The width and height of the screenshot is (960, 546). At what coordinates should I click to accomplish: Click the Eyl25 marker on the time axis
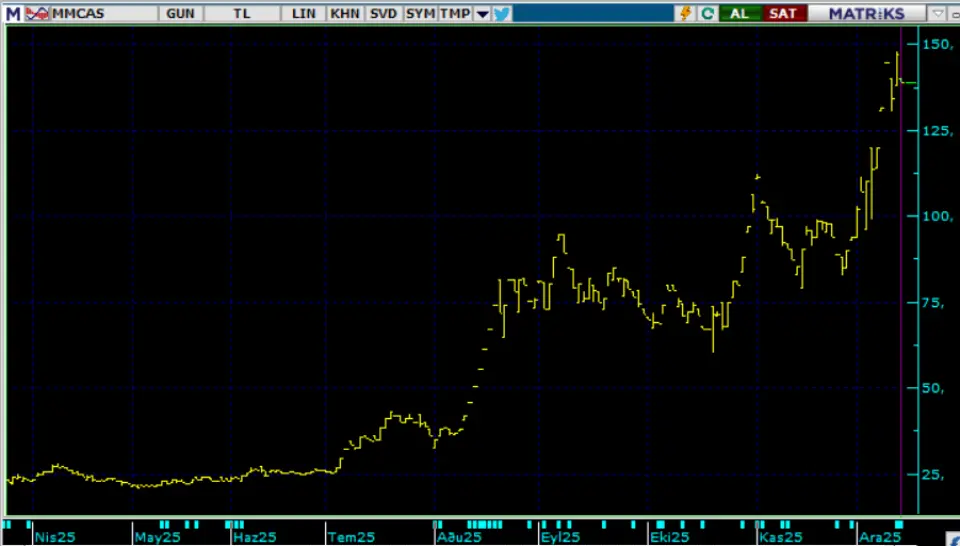coord(559,537)
